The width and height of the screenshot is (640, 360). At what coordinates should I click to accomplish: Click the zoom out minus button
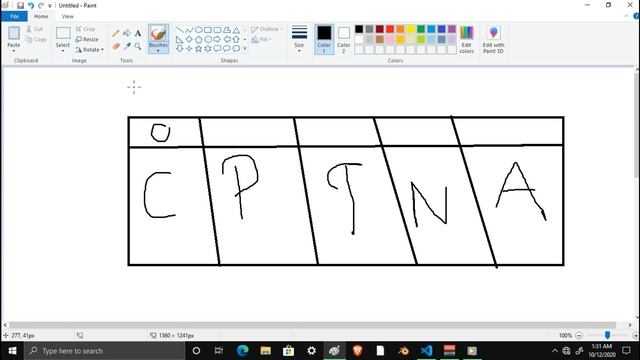[579, 336]
